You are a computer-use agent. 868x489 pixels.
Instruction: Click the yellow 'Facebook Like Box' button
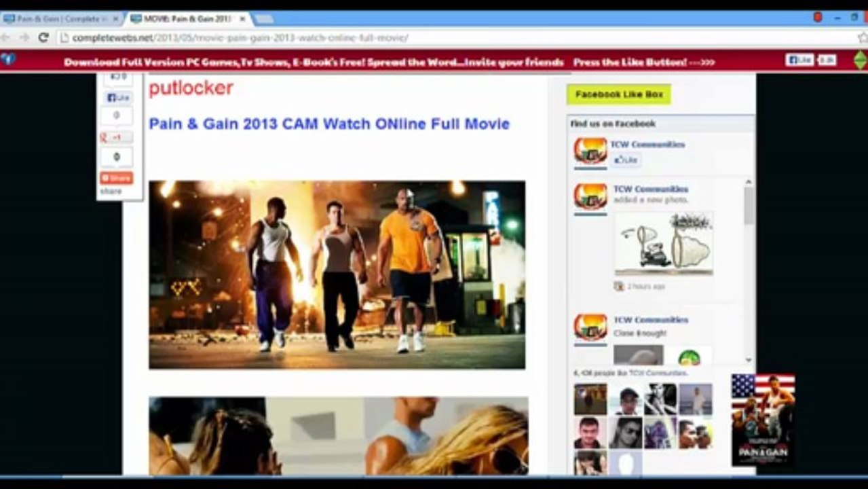pos(618,94)
